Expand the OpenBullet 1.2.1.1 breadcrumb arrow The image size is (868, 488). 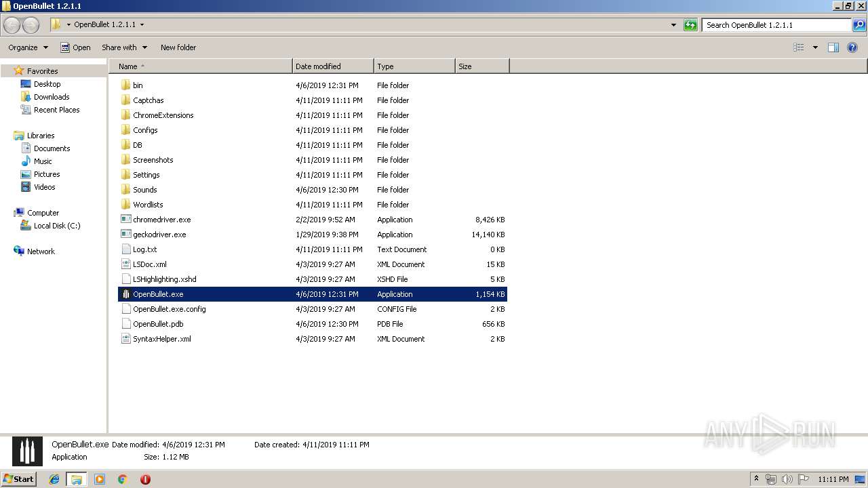click(142, 25)
